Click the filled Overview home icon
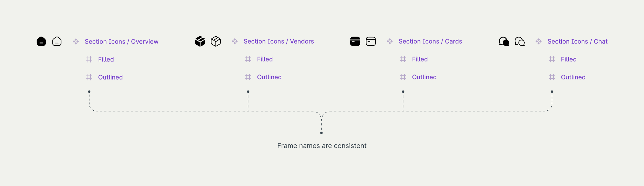Screen dimensions: 644x186 tap(41, 41)
